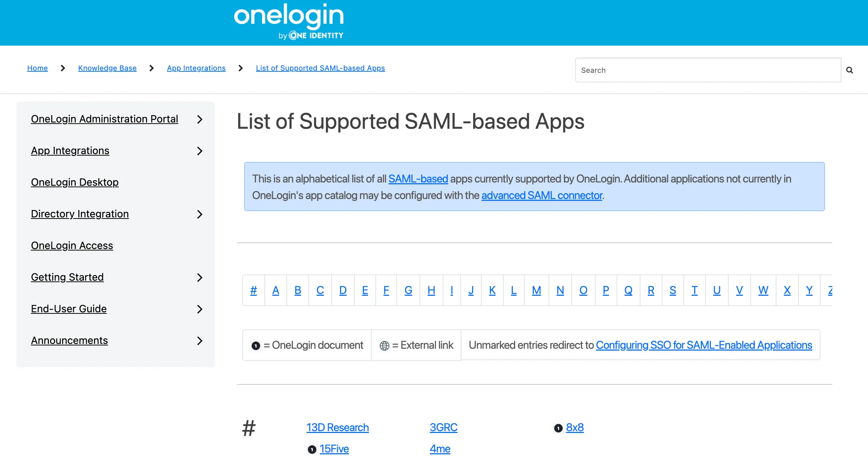The height and width of the screenshot is (465, 868).
Task: Expand the OneLogin Administration Portal section
Action: tap(200, 119)
